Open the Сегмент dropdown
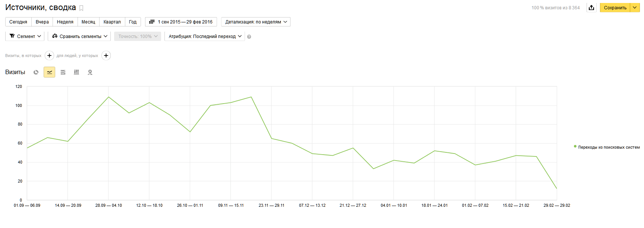Screen dimensions: 644x228 pyautogui.click(x=25, y=36)
